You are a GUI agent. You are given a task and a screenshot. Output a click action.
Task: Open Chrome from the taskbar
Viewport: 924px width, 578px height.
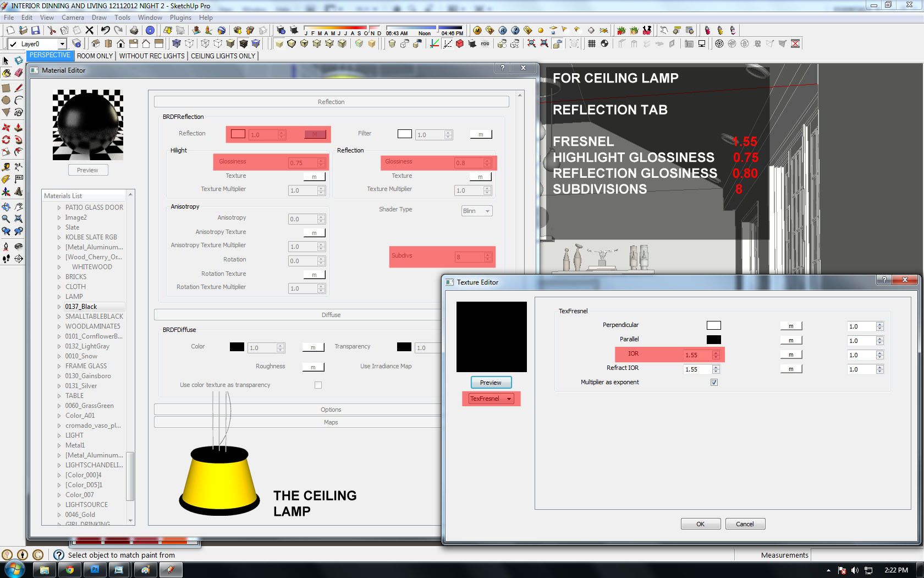[x=70, y=570]
